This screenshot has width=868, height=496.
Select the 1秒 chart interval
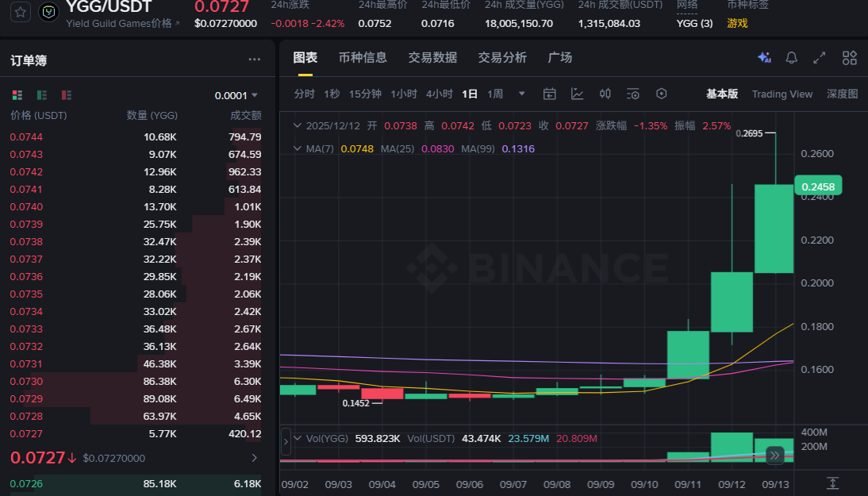point(332,94)
